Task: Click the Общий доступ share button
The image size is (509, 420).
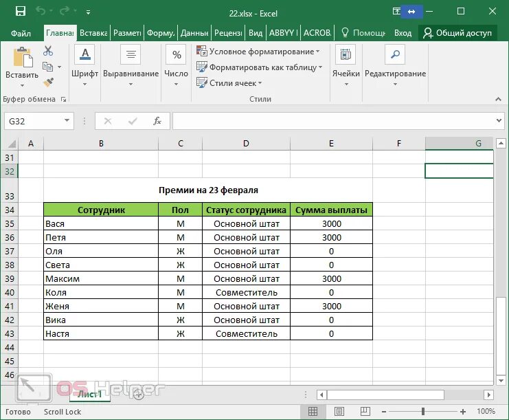Action: click(457, 33)
